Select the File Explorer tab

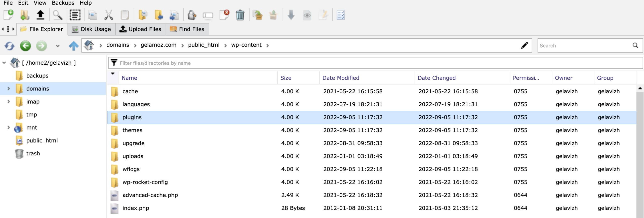coord(42,29)
